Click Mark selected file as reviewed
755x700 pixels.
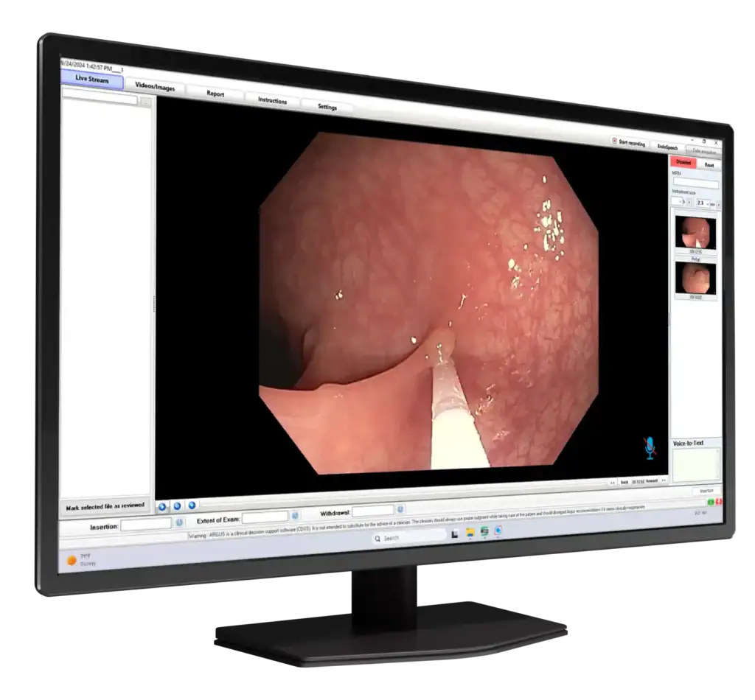105,506
